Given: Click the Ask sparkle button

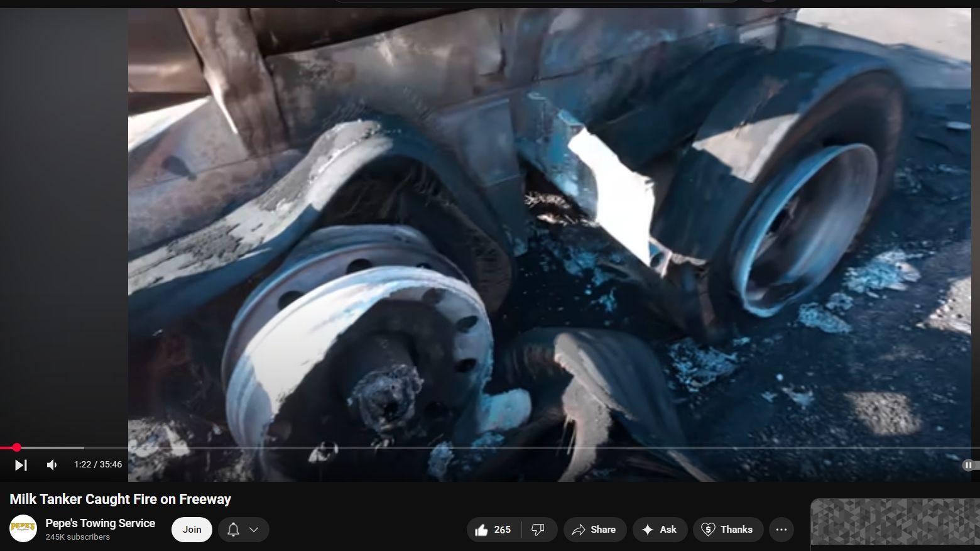Looking at the screenshot, I should [x=659, y=530].
